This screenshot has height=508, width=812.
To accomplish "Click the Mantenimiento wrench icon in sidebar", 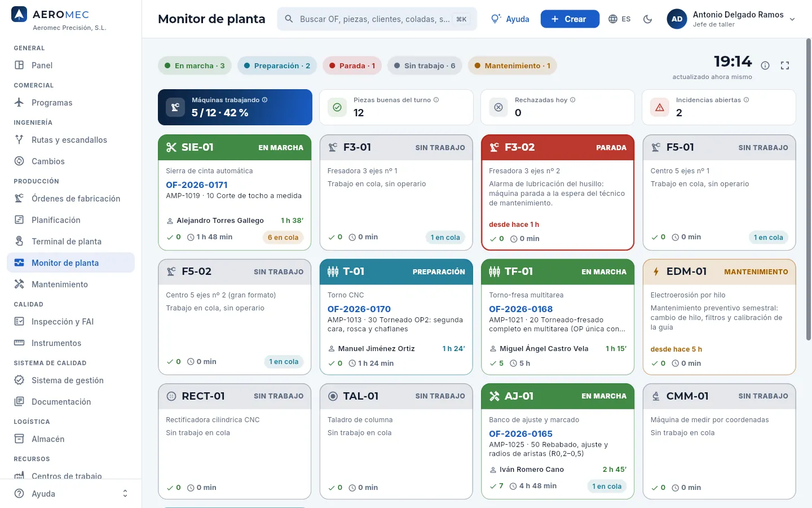I will (x=19, y=284).
